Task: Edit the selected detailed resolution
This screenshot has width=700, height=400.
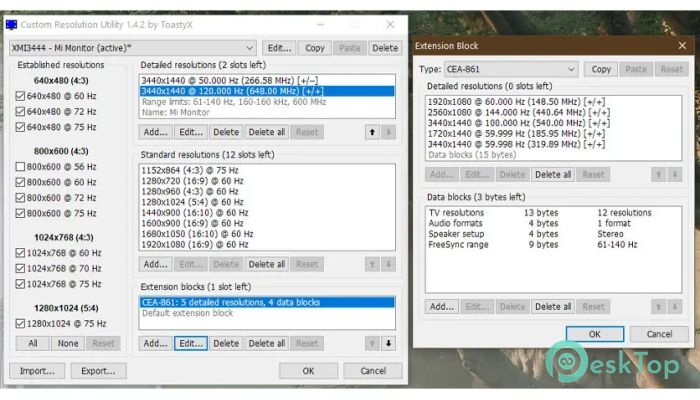Action: coord(191,132)
